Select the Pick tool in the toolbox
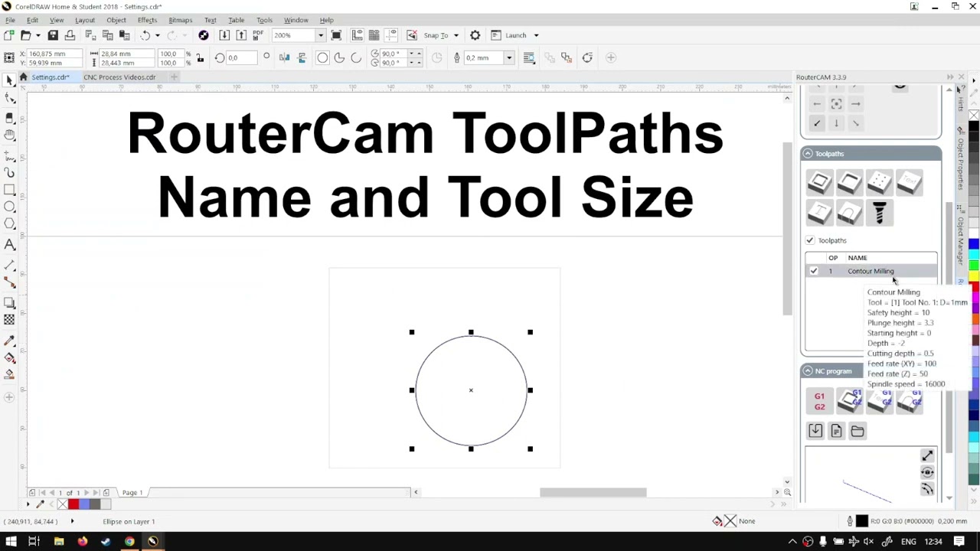The image size is (980, 551). tap(9, 80)
